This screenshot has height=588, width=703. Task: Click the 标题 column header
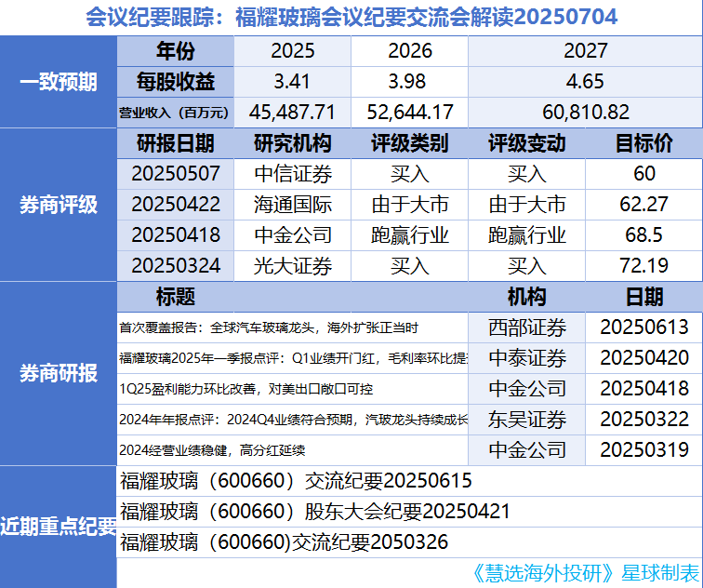pos(176,297)
